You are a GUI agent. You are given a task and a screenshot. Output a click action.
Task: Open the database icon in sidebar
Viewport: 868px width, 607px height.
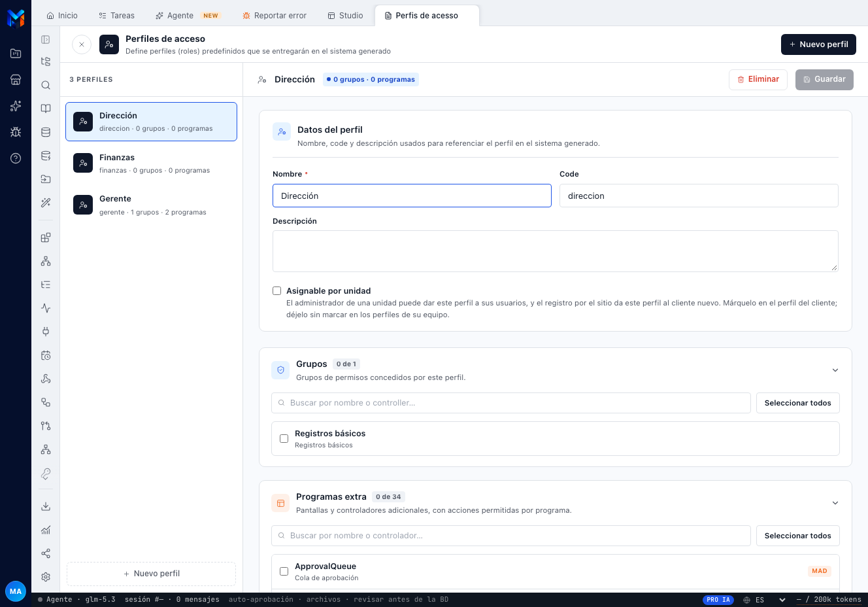(x=46, y=132)
